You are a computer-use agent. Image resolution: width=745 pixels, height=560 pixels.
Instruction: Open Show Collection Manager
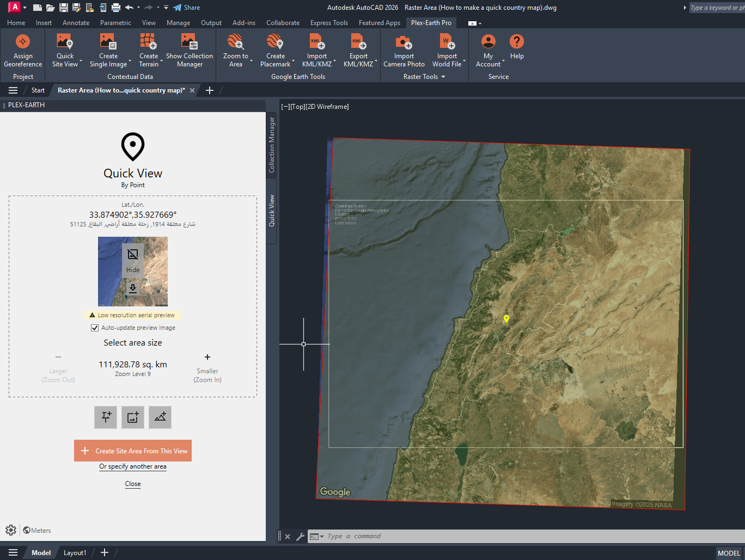point(190,51)
